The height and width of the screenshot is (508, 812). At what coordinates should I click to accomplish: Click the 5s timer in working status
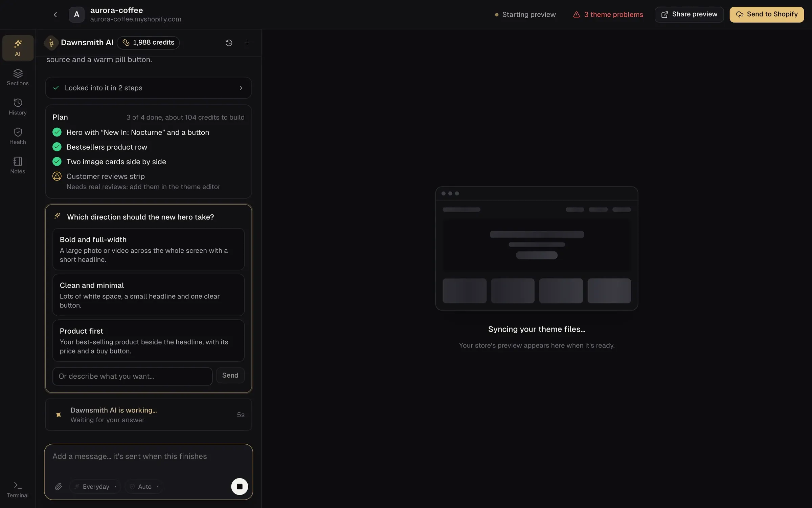pos(241,415)
